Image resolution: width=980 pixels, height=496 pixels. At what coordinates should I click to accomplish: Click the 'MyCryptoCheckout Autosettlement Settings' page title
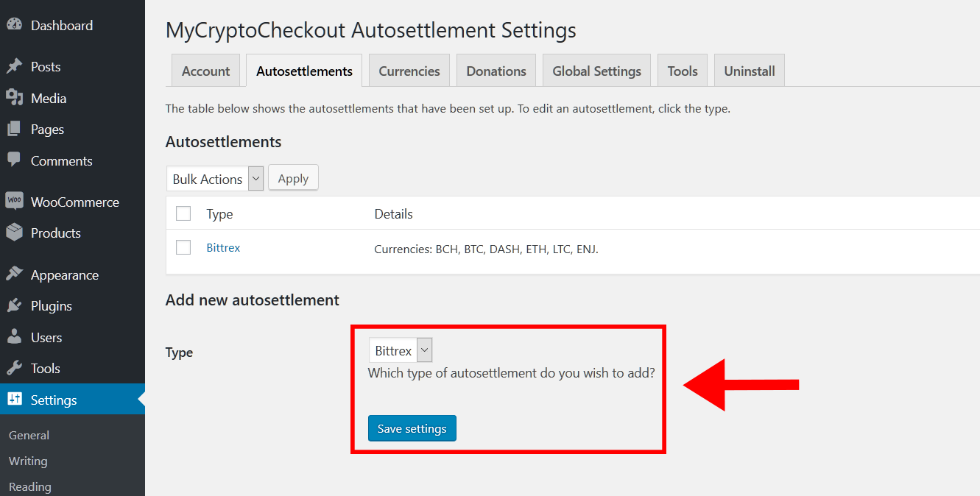coord(371,30)
